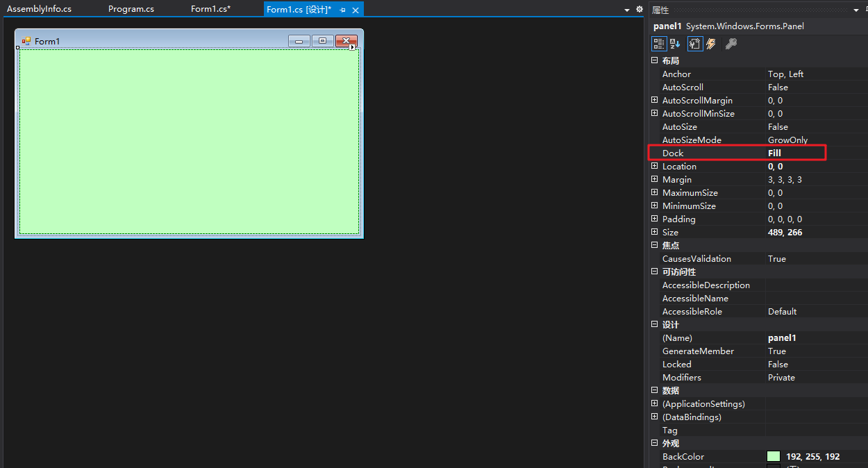Open the AssemblyInfo.cs tab
Image resolution: width=868 pixels, height=468 pixels.
coord(40,9)
